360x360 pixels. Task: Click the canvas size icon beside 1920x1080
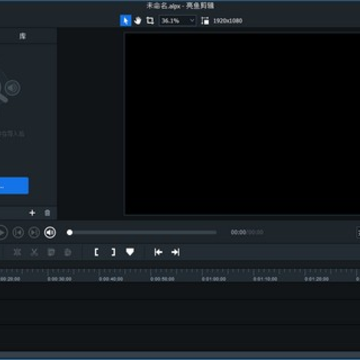click(205, 21)
